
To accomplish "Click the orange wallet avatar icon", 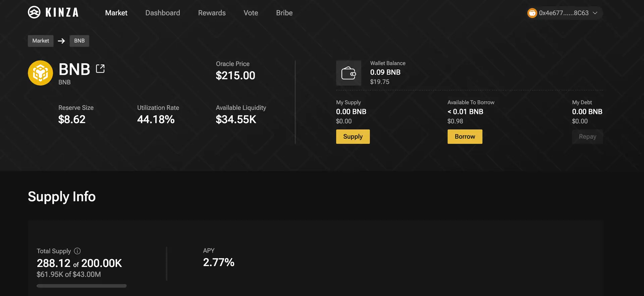I will click(532, 13).
